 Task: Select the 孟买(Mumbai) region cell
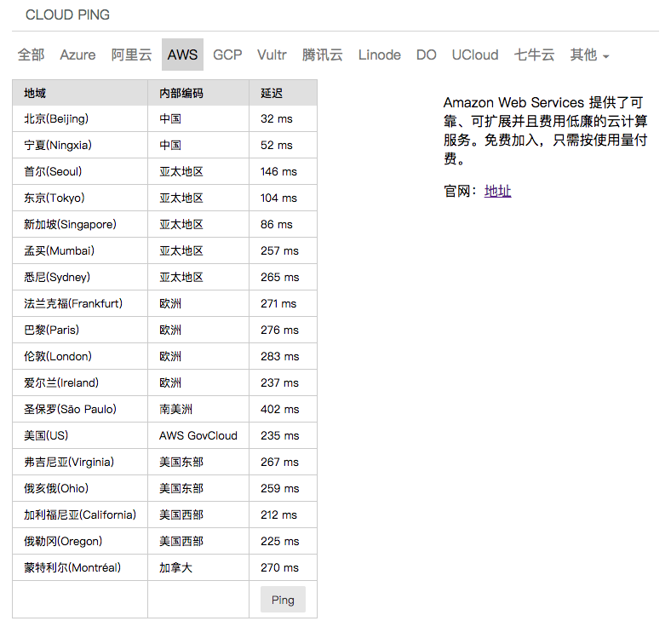pyautogui.click(x=80, y=251)
